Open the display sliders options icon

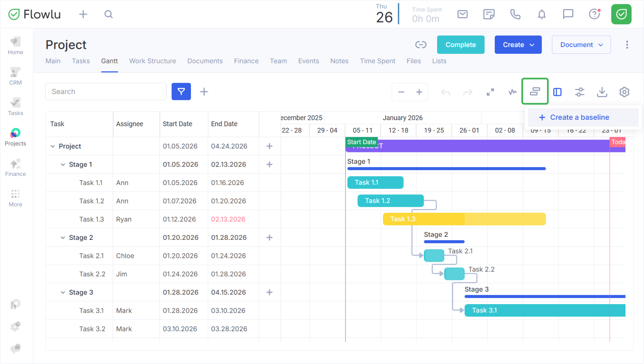(579, 92)
